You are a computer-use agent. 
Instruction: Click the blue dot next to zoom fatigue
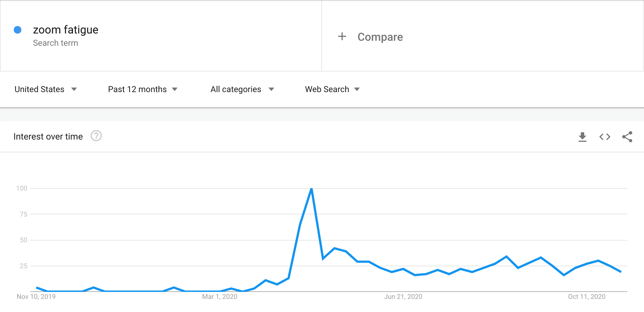pyautogui.click(x=18, y=30)
